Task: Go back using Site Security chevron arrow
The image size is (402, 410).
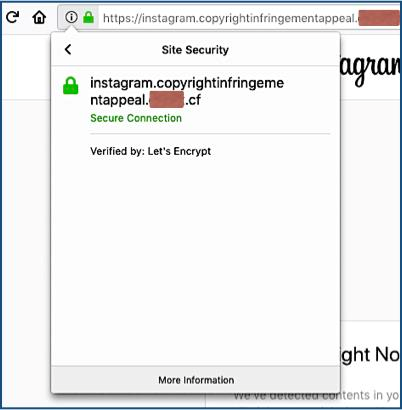Action: coord(68,50)
